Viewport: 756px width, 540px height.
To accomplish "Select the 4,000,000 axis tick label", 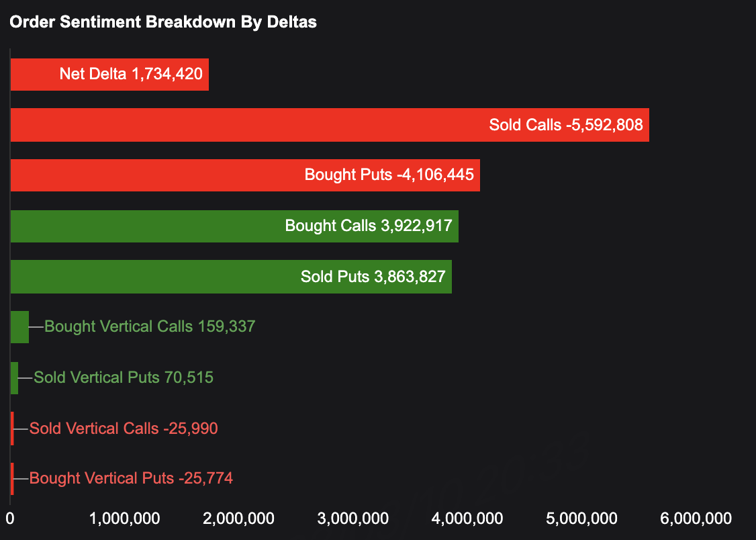I will pos(467,519).
